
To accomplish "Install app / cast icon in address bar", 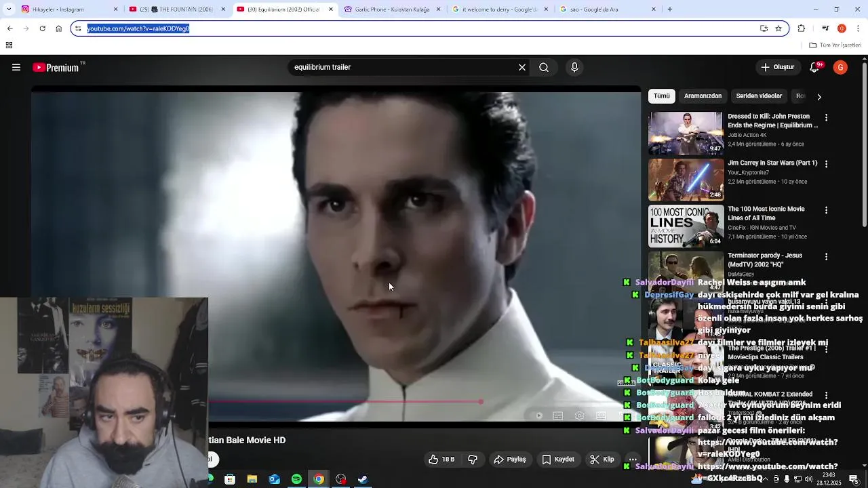I will coord(764,28).
